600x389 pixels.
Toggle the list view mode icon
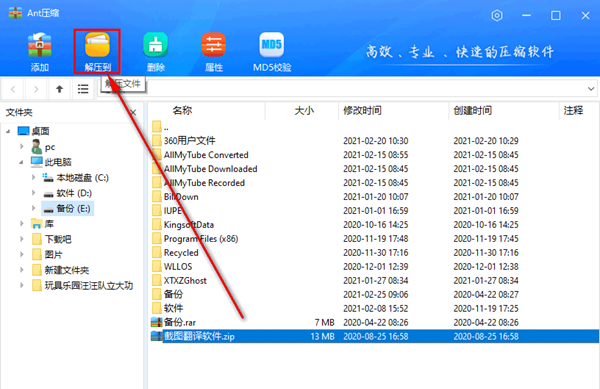tap(83, 89)
